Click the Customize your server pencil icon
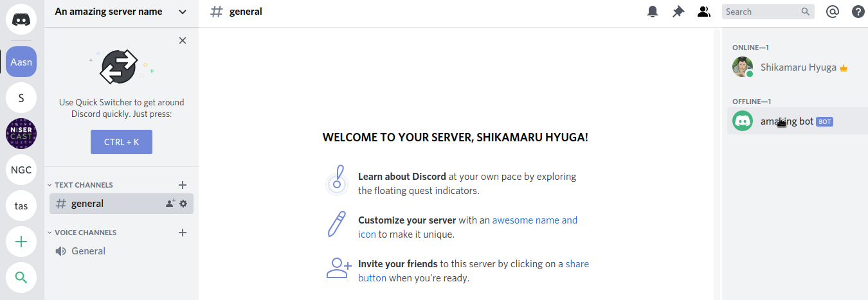This screenshot has width=868, height=300. point(337,224)
